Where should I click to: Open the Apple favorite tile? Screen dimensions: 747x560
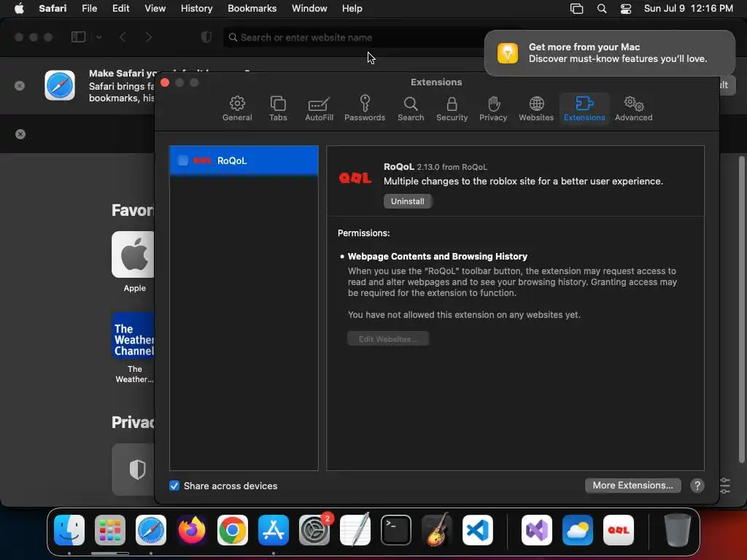coord(133,254)
